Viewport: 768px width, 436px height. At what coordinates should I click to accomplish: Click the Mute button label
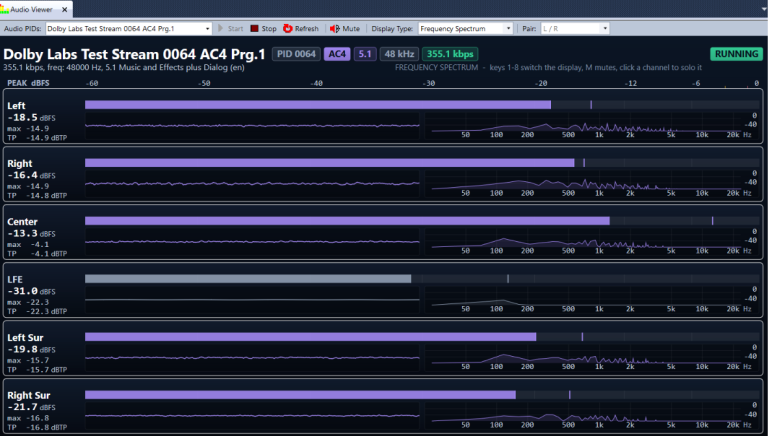click(351, 28)
